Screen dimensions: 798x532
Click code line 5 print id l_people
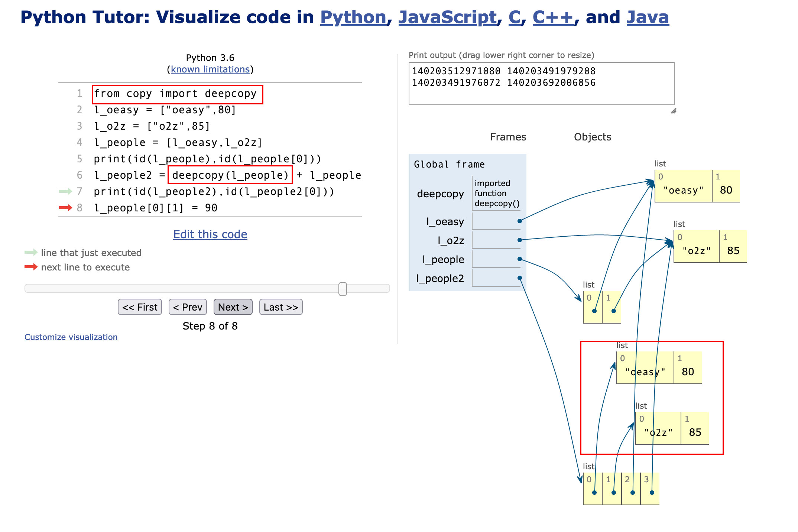[207, 159]
